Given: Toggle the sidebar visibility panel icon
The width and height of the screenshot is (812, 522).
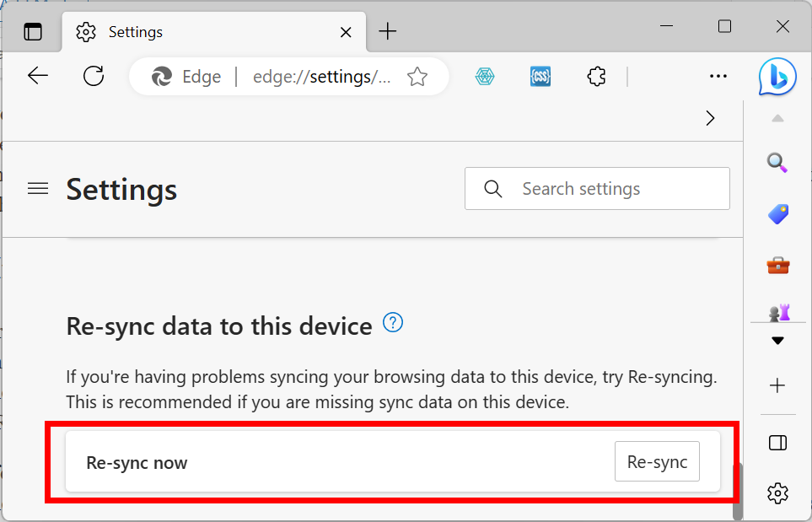Looking at the screenshot, I should tap(777, 443).
